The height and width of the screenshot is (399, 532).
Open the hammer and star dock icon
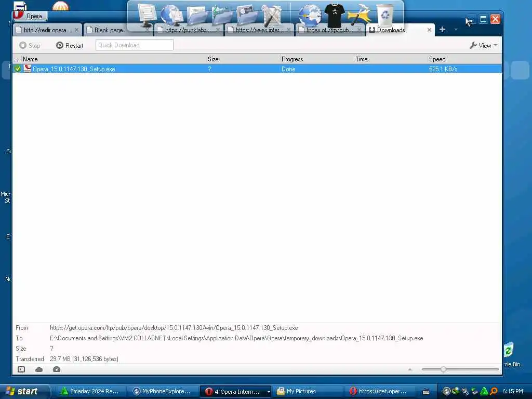pos(360,15)
